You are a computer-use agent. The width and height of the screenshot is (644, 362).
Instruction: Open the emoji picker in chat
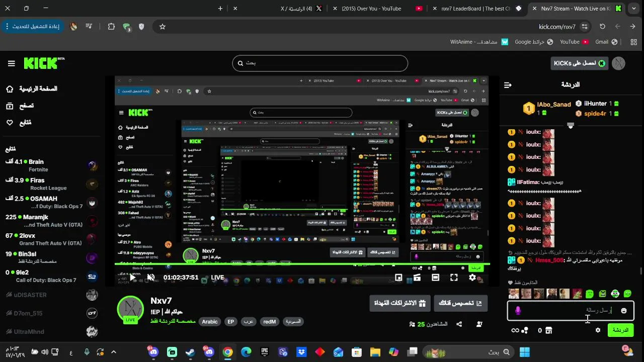click(624, 311)
